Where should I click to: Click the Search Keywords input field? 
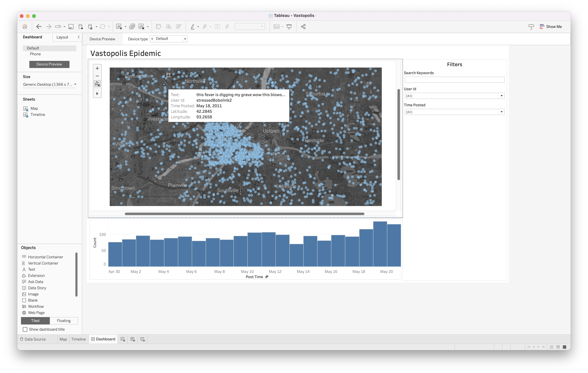(x=454, y=80)
